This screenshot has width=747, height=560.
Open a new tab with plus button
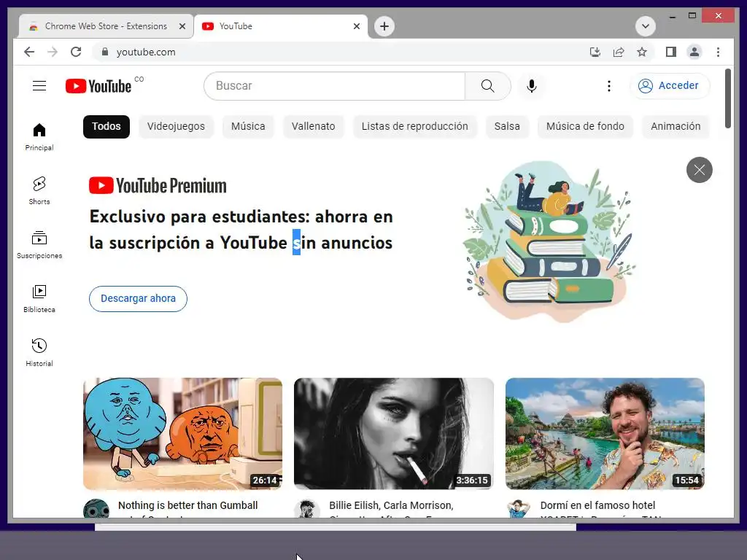pyautogui.click(x=384, y=26)
